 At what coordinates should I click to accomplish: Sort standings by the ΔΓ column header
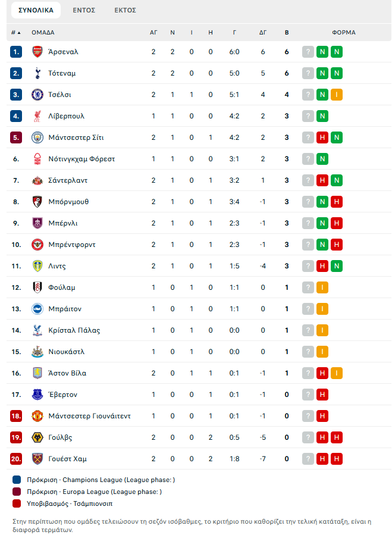pyautogui.click(x=263, y=32)
